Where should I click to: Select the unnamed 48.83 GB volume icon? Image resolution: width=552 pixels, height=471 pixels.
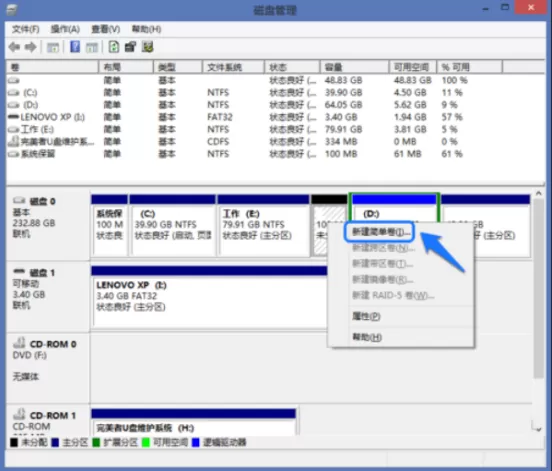click(x=14, y=81)
